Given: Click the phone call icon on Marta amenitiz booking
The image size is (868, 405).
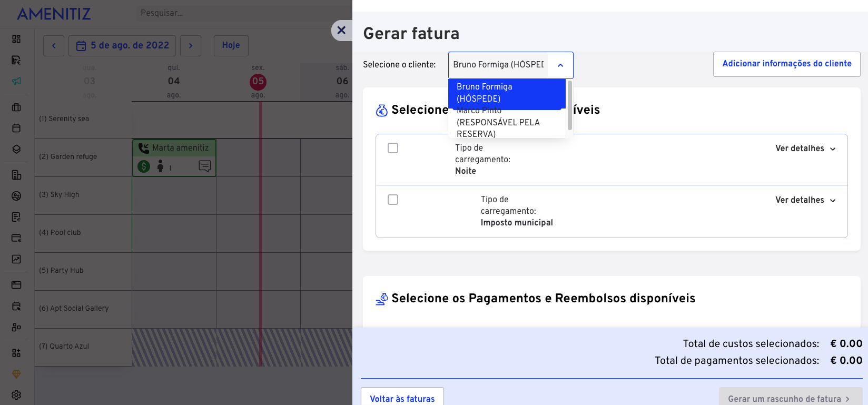Looking at the screenshot, I should tap(143, 148).
